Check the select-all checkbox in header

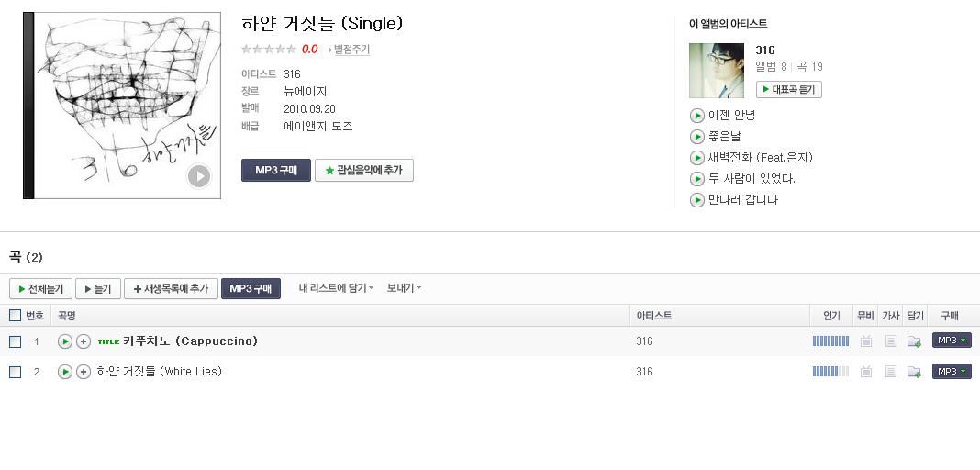15,316
